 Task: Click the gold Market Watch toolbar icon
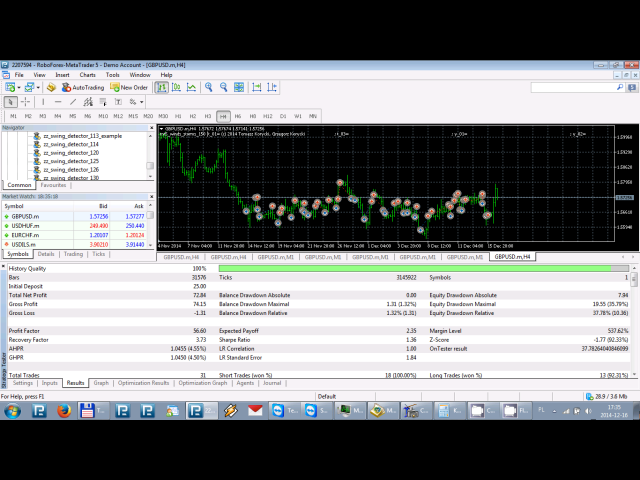(51, 87)
